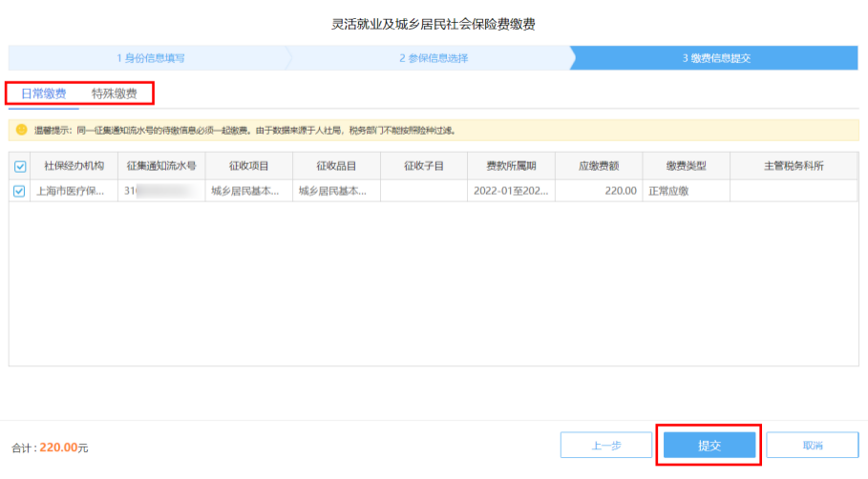This screenshot has width=868, height=479.
Task: Click the yellow warning tip icon
Action: (x=21, y=130)
